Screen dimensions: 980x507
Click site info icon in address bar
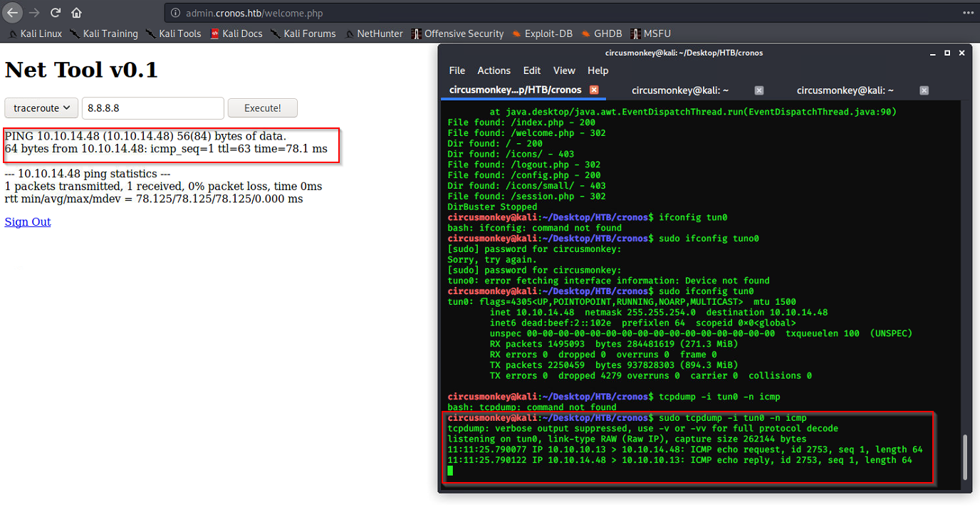(176, 14)
